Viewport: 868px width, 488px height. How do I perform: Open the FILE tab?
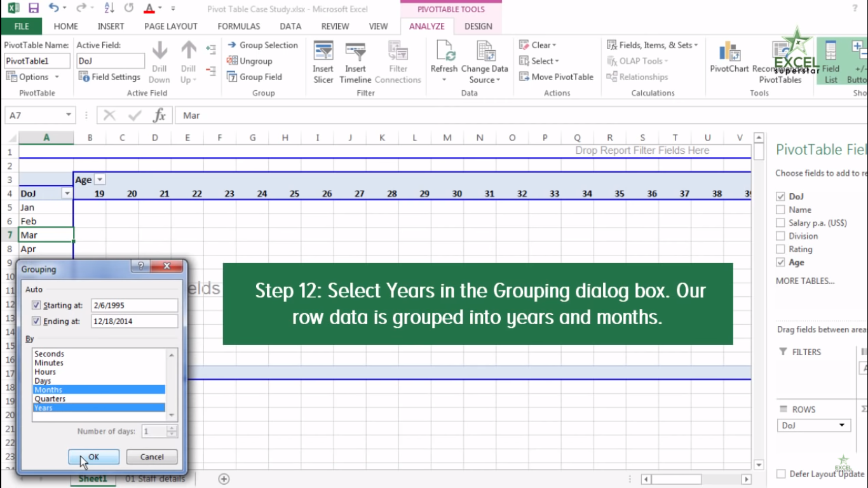(22, 26)
